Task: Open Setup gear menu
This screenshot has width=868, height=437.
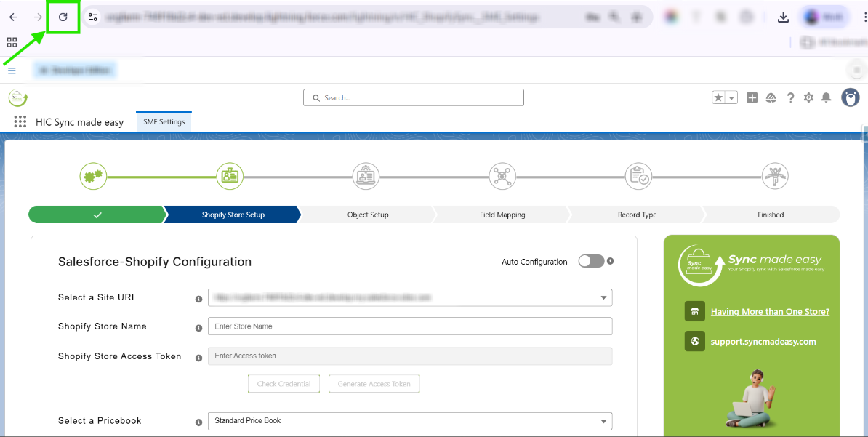Action: pyautogui.click(x=809, y=97)
